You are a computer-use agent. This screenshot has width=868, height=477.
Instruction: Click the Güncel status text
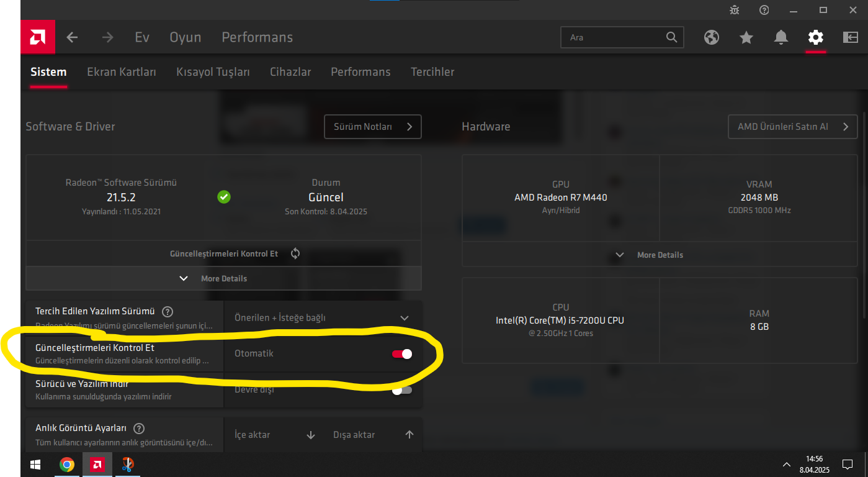point(326,198)
